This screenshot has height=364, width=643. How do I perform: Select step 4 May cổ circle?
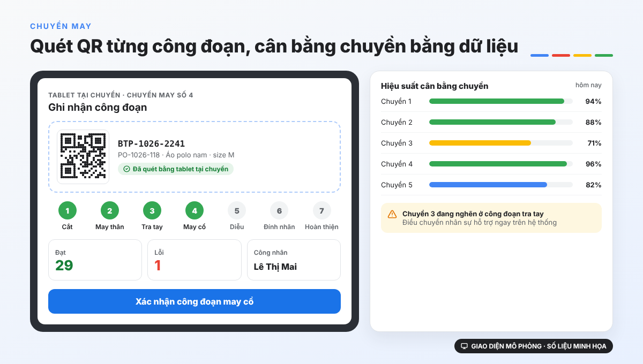click(x=195, y=211)
